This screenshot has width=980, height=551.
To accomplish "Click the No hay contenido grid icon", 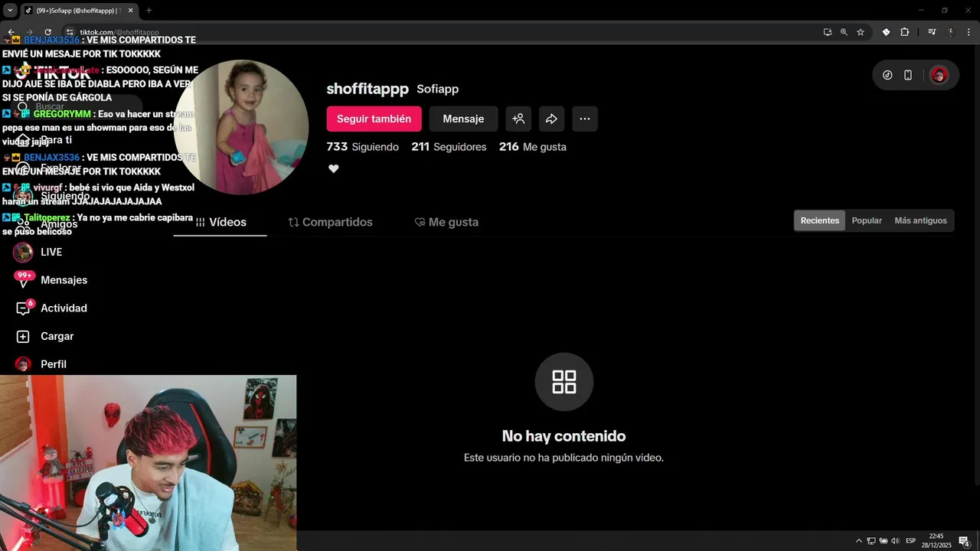I will [564, 382].
